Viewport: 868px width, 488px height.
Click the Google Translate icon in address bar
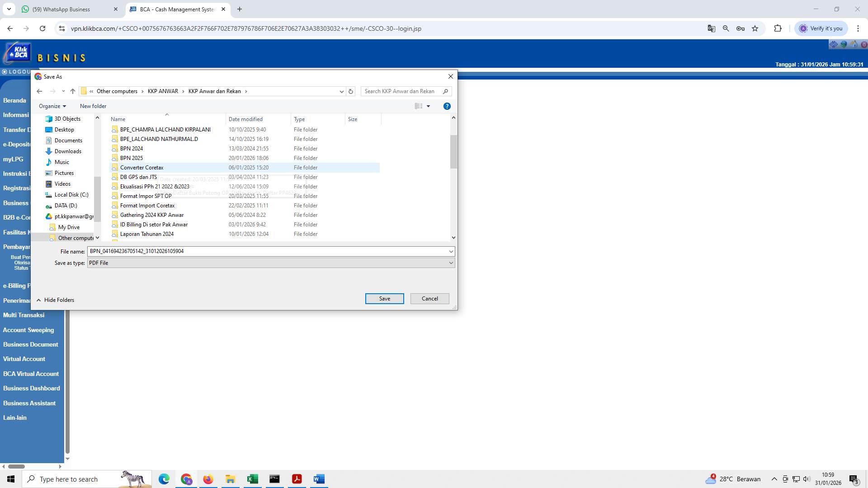click(x=711, y=28)
